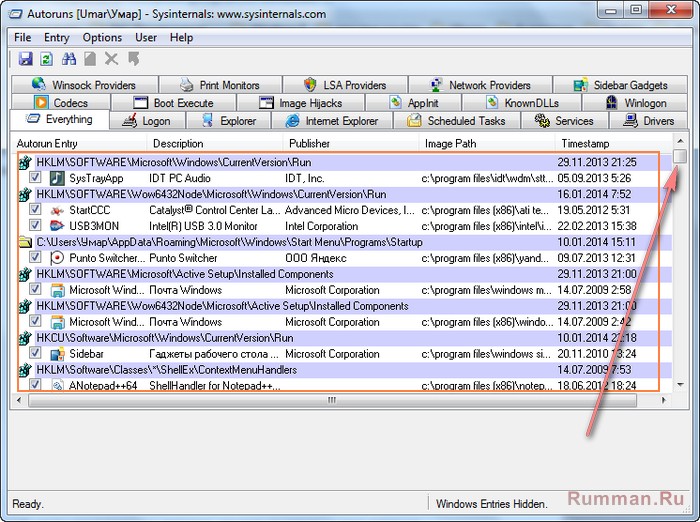Switch to the Scheduled Tasks tab
The height and width of the screenshot is (522, 700).
457,121
